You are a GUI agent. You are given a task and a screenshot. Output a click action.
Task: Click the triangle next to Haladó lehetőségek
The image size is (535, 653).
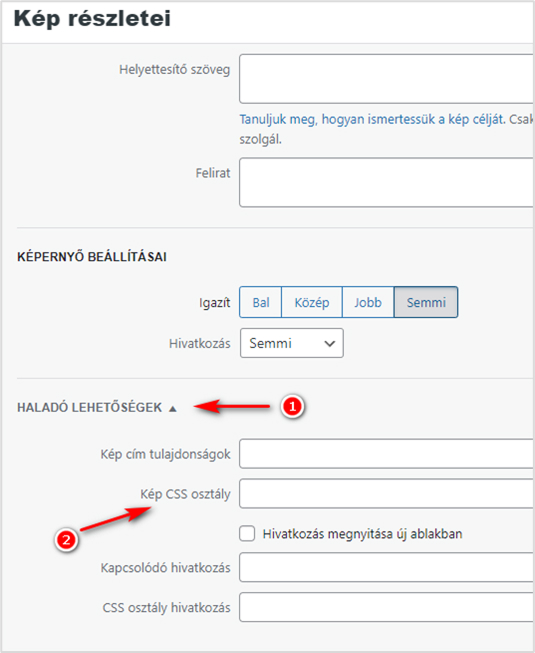tap(173, 409)
